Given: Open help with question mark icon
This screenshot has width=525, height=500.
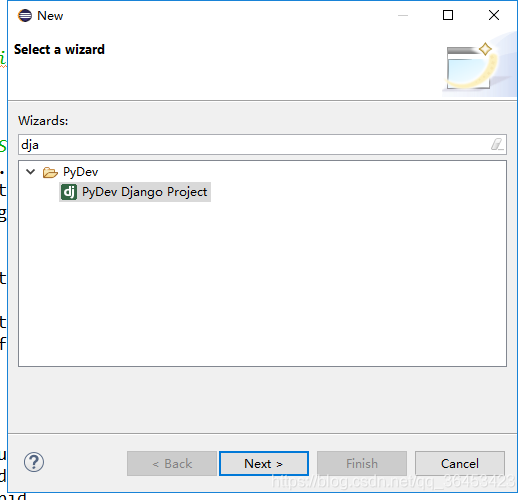Looking at the screenshot, I should click(x=34, y=462).
